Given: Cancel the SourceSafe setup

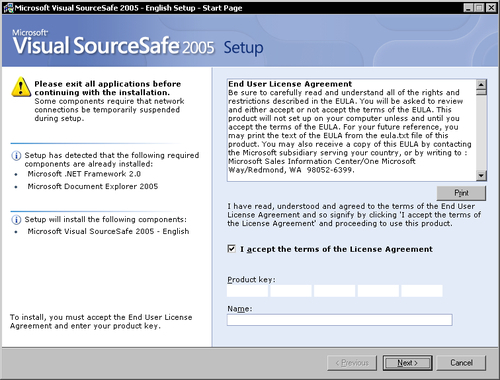Looking at the screenshot, I should 461,363.
